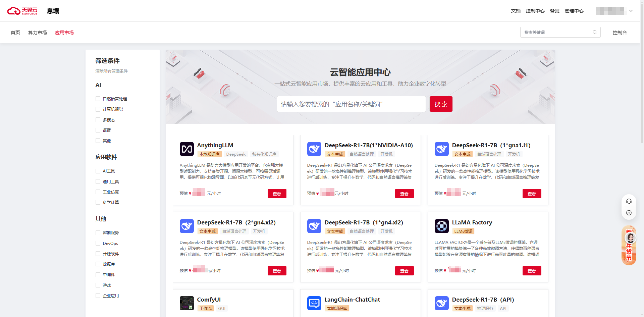Click the 控制台 link

pyautogui.click(x=620, y=33)
